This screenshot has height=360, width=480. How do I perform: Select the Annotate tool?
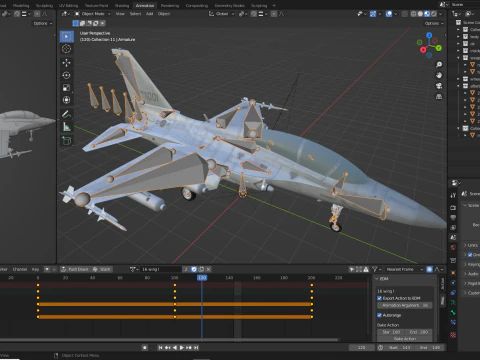click(67, 114)
